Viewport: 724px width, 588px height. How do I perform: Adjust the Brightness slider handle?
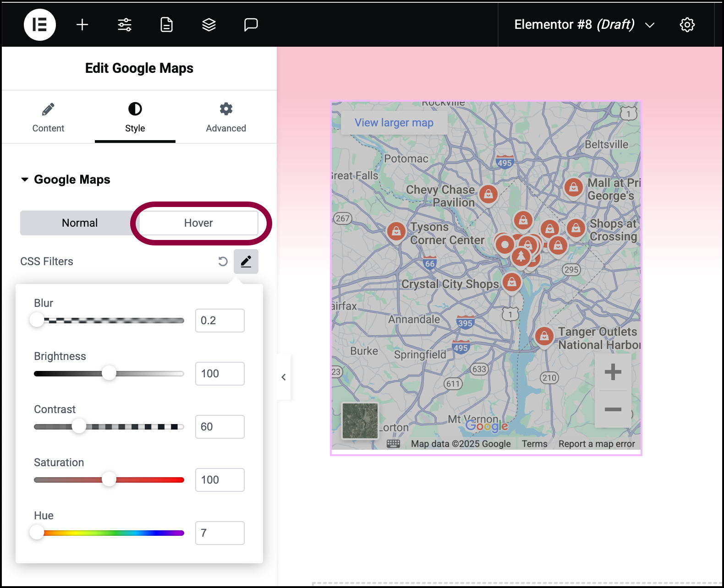(x=109, y=373)
